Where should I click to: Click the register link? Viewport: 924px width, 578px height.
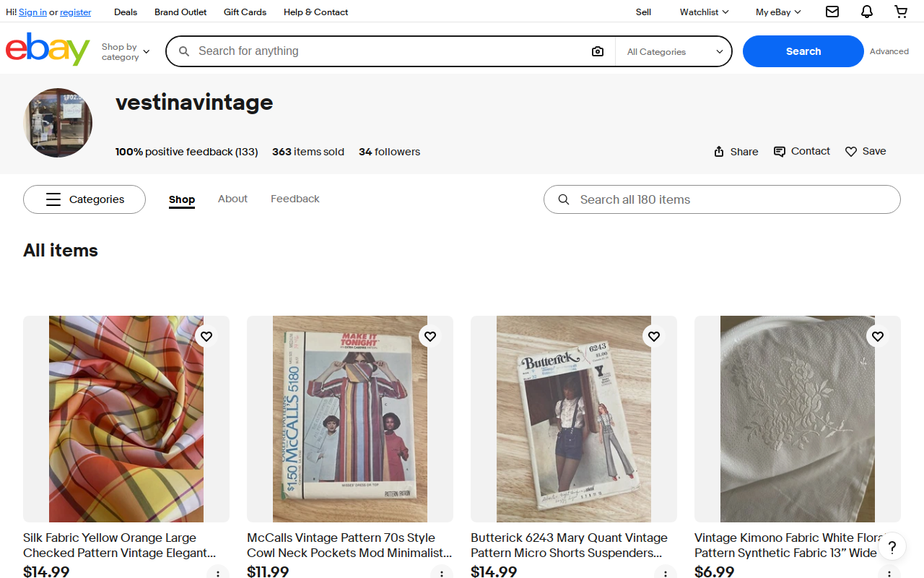[76, 12]
